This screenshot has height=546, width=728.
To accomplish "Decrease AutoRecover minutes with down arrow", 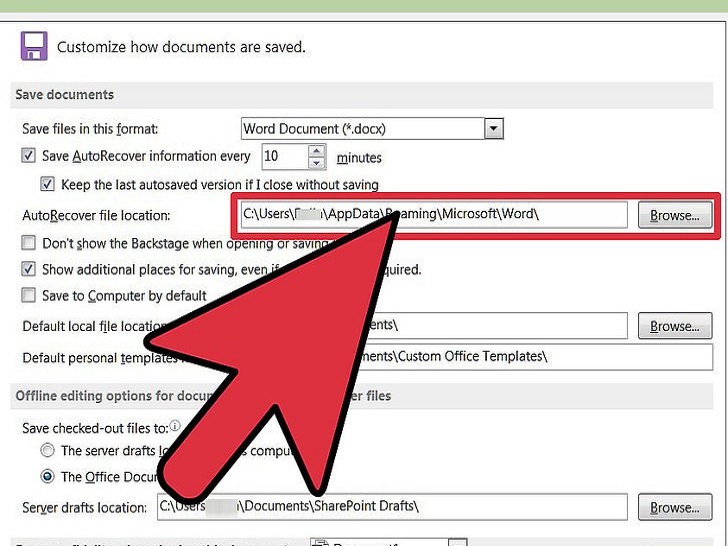I will (x=317, y=163).
